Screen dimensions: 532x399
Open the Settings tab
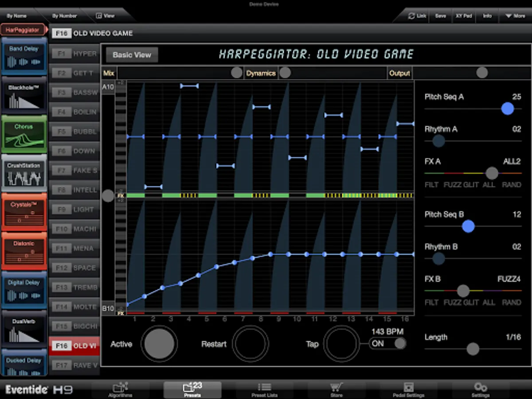click(481, 389)
